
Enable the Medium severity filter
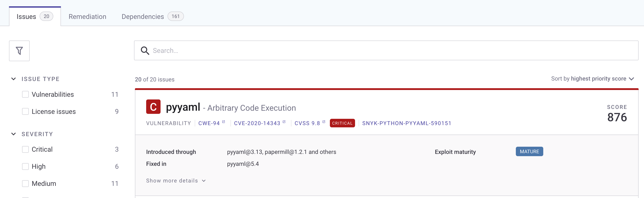click(25, 184)
